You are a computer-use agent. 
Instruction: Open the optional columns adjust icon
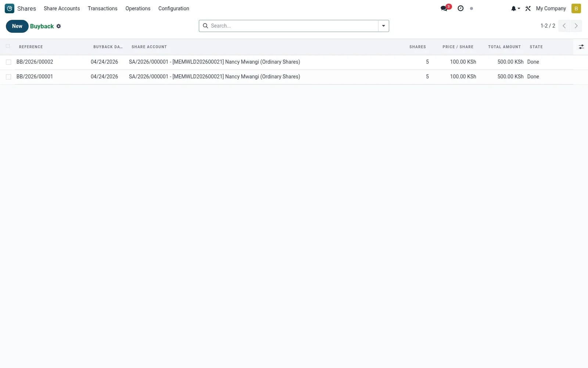click(581, 47)
